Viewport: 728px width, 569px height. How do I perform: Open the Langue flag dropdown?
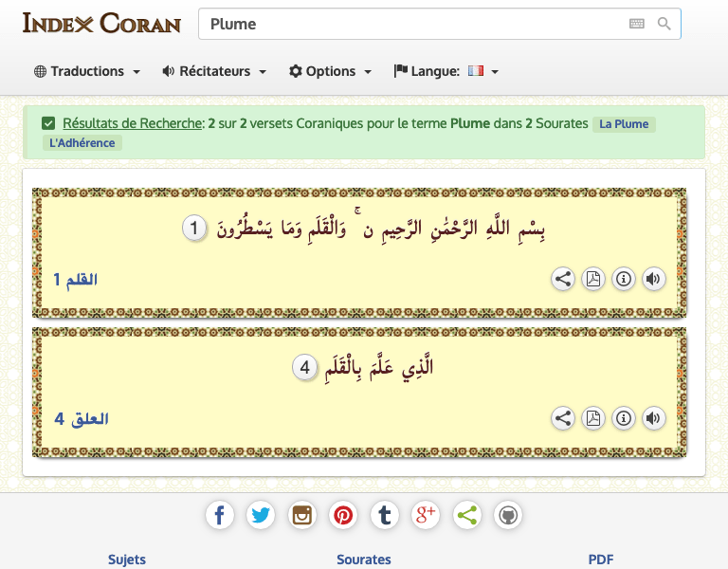click(446, 71)
